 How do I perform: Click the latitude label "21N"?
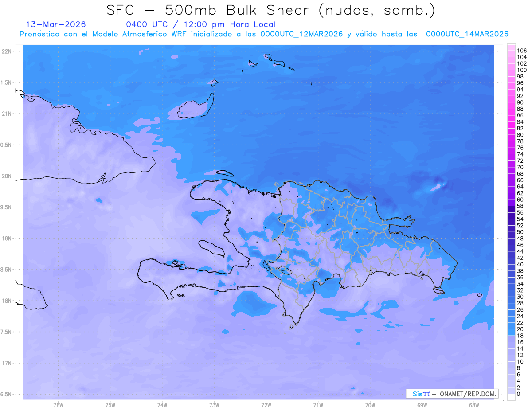click(x=8, y=114)
